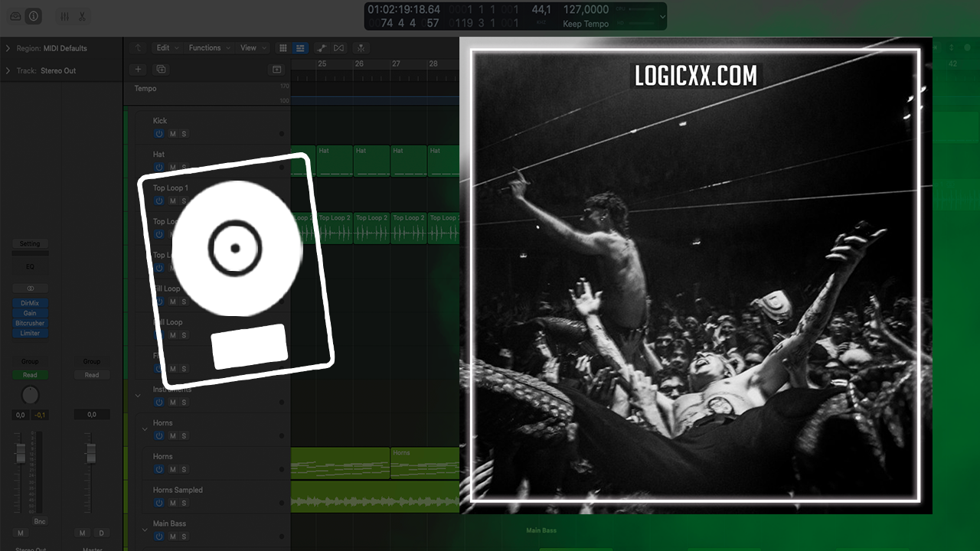Toggle the automation curve icon
980x551 pixels.
tap(322, 48)
